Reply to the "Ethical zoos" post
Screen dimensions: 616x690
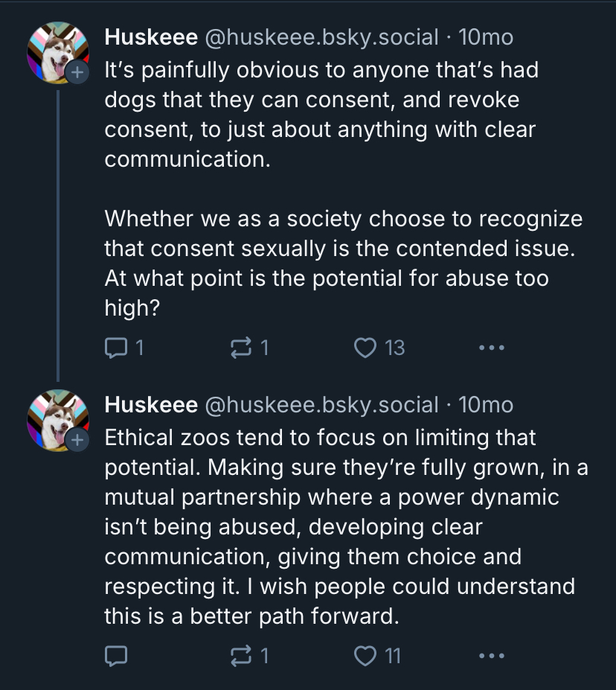point(116,655)
